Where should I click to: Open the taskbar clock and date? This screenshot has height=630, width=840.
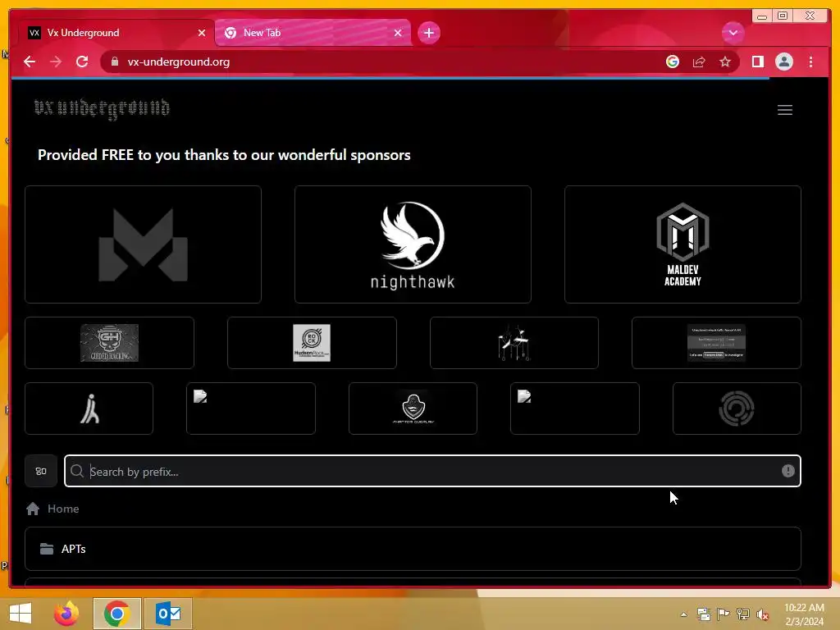804,614
